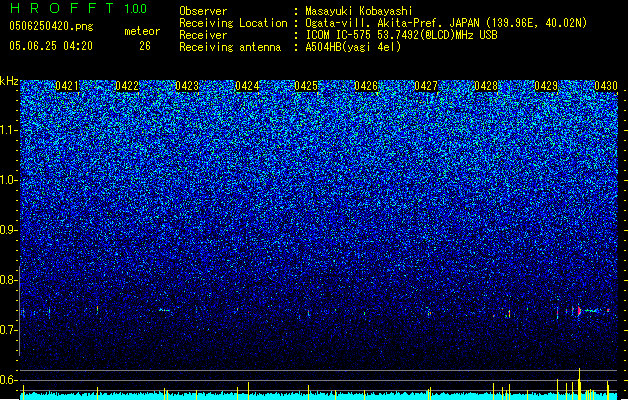Click the observer name Masayuki Kobayashi
The image size is (629, 400).
click(x=359, y=11)
